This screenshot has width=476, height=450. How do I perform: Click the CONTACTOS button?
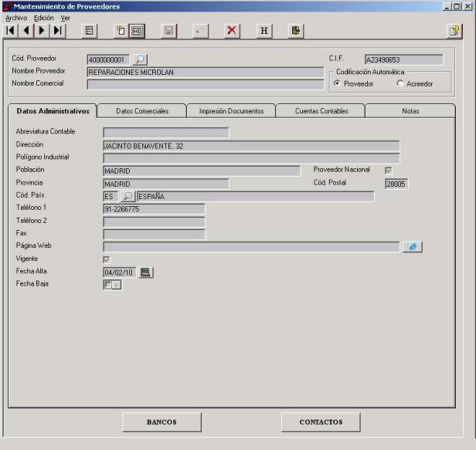(321, 421)
